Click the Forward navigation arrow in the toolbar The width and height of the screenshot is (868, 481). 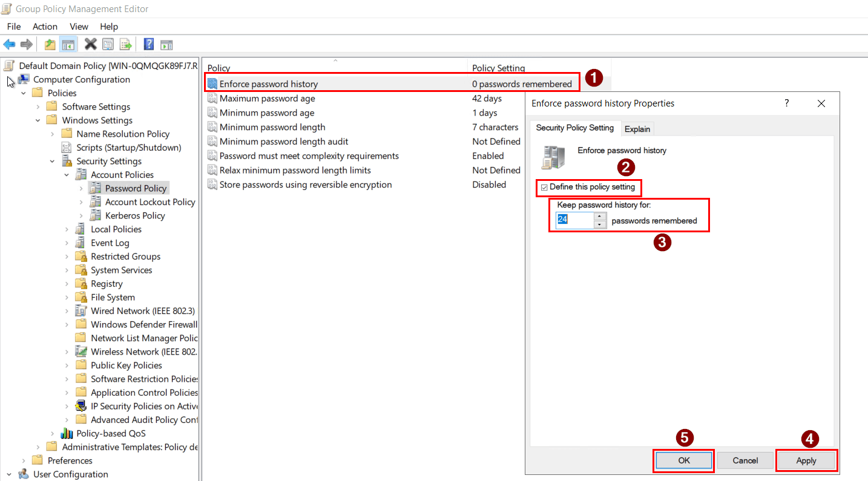tap(27, 44)
